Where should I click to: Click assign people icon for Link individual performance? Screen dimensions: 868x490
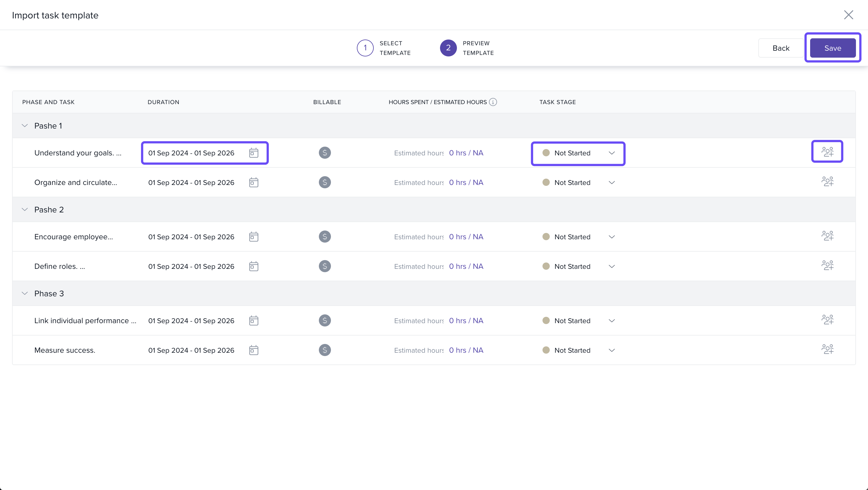(x=827, y=319)
